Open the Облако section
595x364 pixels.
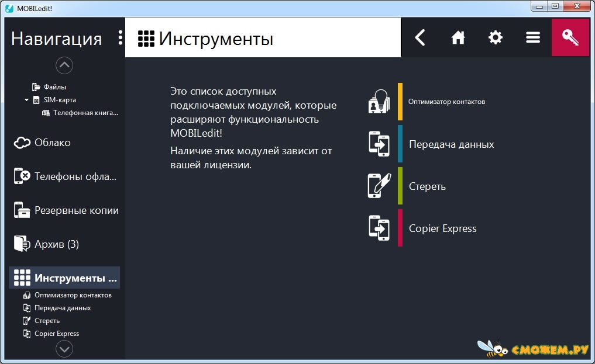53,143
